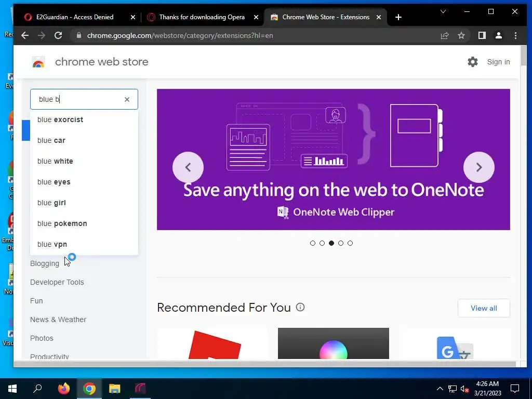Switch to E2Guardian Access Denied tab

(75, 17)
